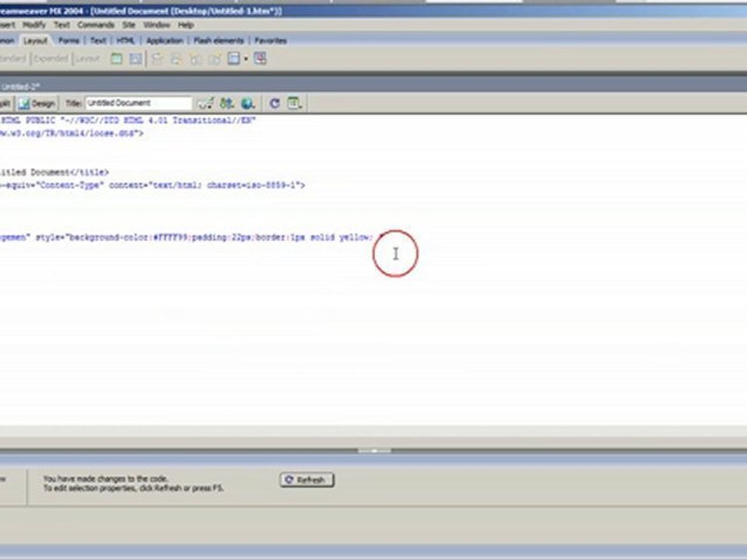Click 'You have made changes to the code' message
747x560 pixels.
(x=105, y=478)
